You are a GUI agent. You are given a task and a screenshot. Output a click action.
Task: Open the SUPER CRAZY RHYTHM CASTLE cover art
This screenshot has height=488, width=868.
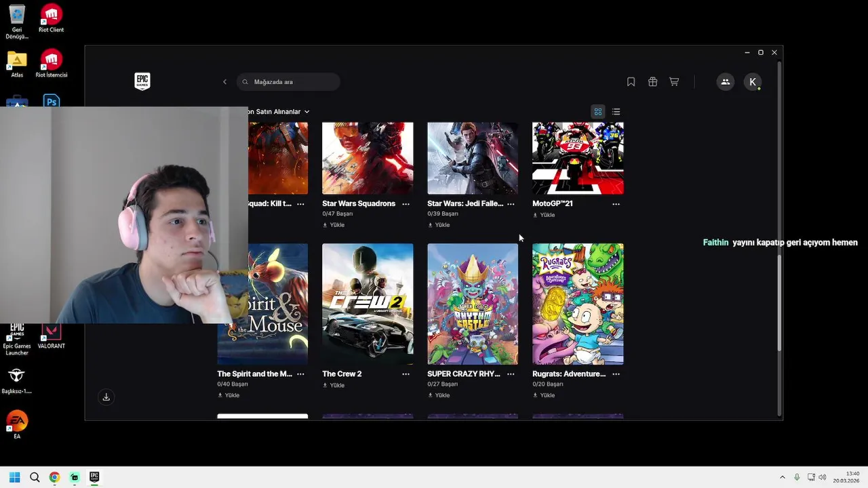click(473, 304)
